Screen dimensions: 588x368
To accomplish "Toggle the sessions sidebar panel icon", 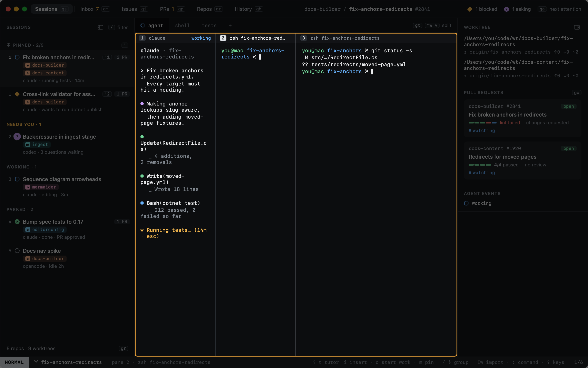I will click(x=100, y=27).
